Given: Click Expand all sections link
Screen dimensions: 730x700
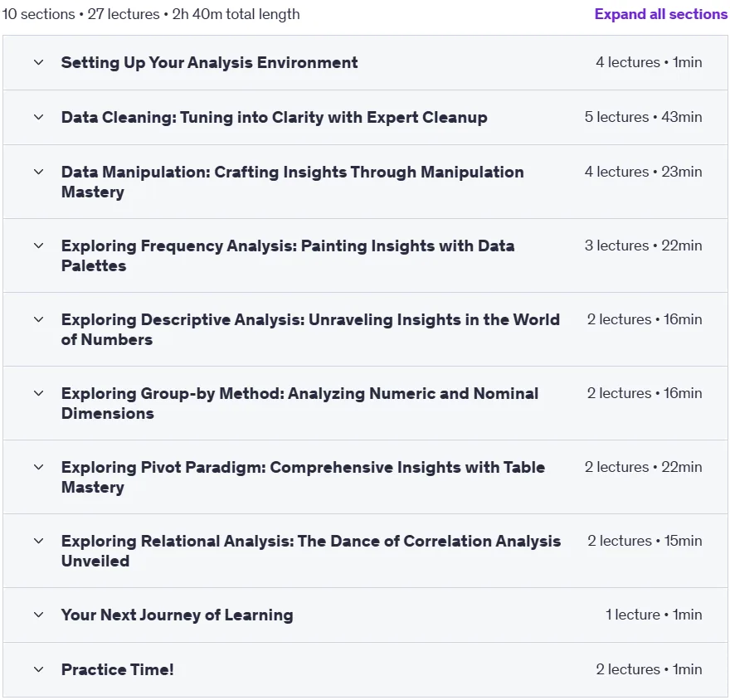Looking at the screenshot, I should pyautogui.click(x=660, y=14).
